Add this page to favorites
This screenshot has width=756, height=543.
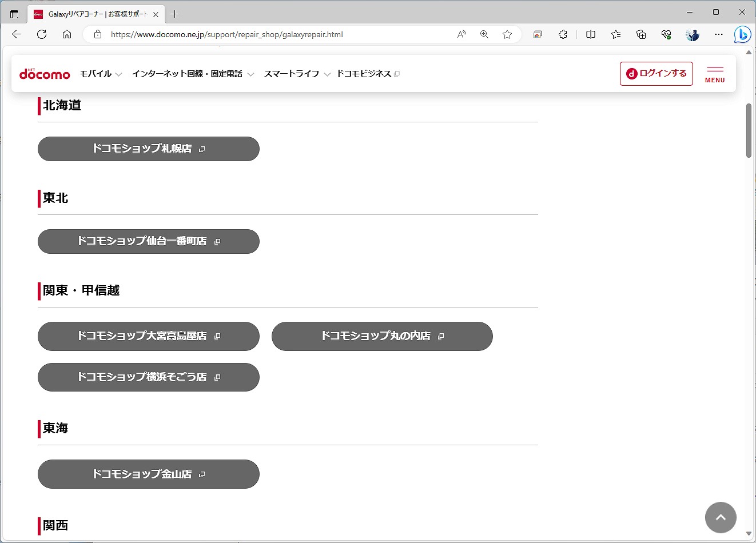pos(507,34)
